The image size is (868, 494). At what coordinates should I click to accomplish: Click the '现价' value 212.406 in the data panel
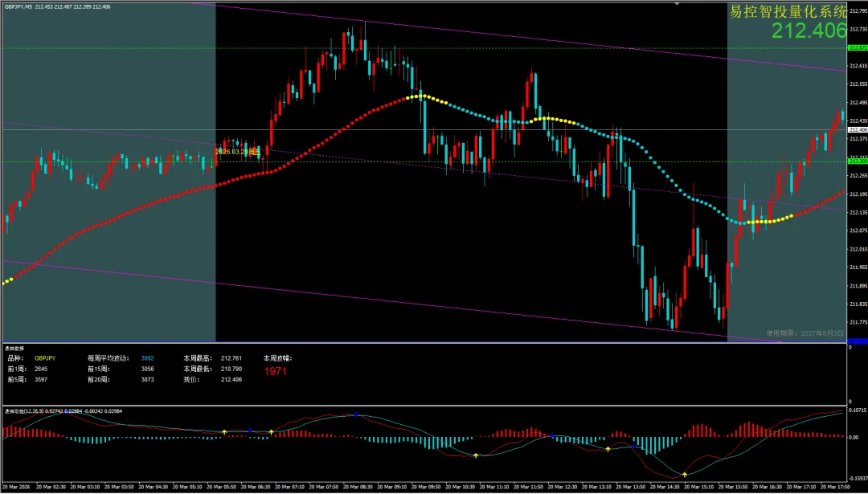pos(231,379)
